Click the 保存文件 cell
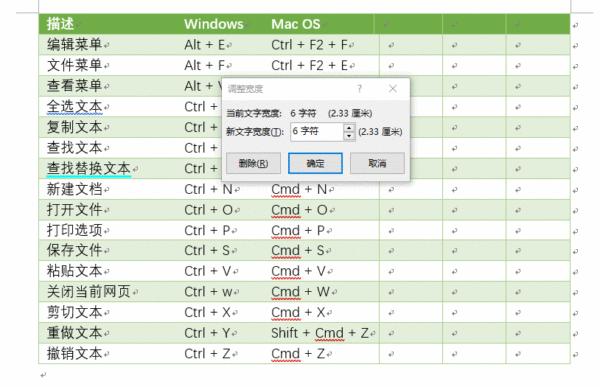This screenshot has width=600, height=387. click(x=74, y=251)
